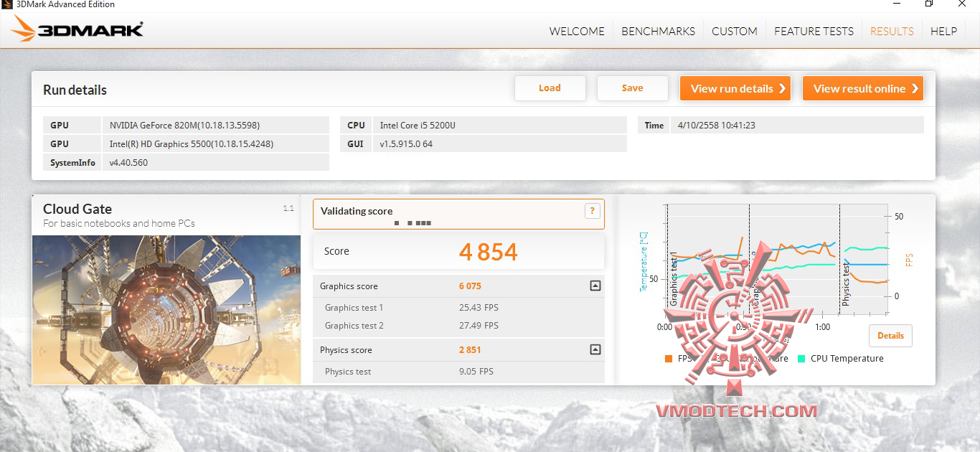
Task: Click View result online button
Action: point(863,88)
